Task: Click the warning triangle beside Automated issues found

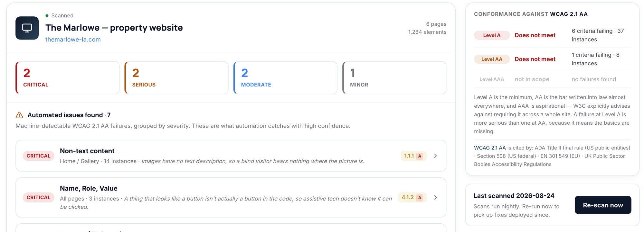Action: click(19, 115)
